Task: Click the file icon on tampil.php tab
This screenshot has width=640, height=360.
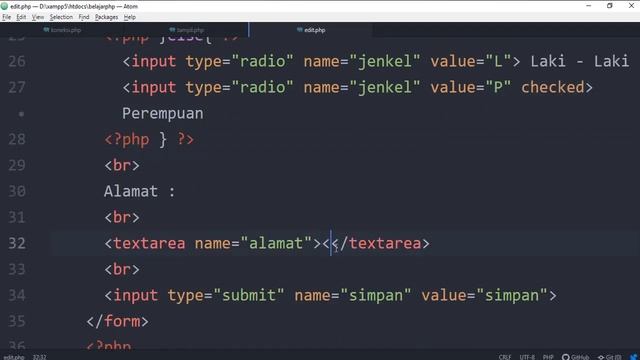Action: 172,30
